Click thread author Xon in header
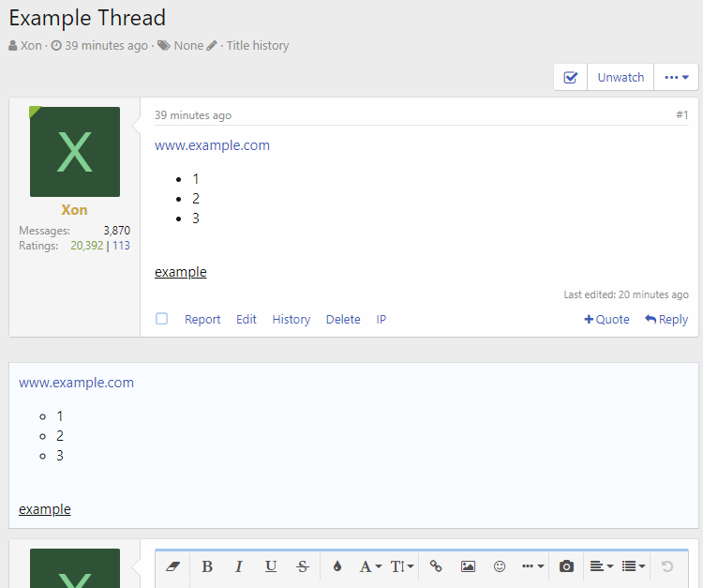 (31, 46)
